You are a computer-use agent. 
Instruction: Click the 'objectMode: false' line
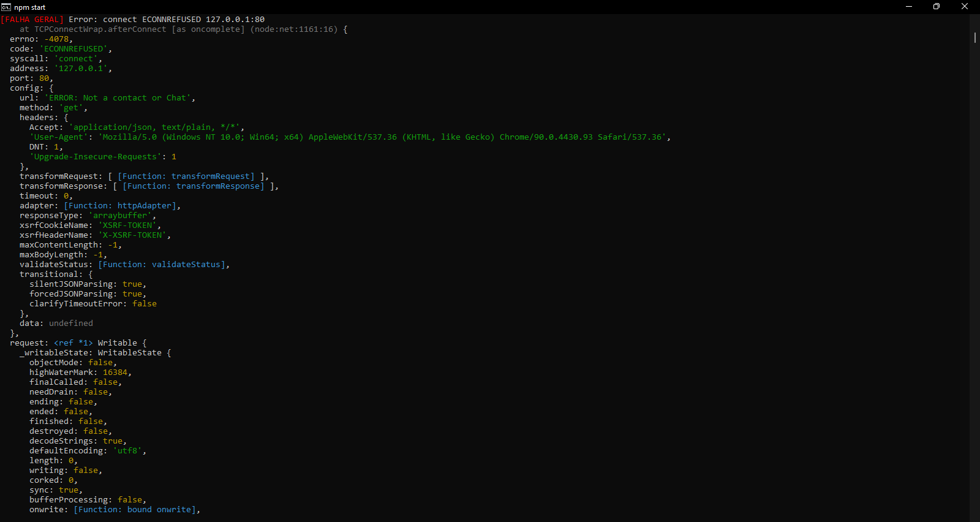point(72,363)
